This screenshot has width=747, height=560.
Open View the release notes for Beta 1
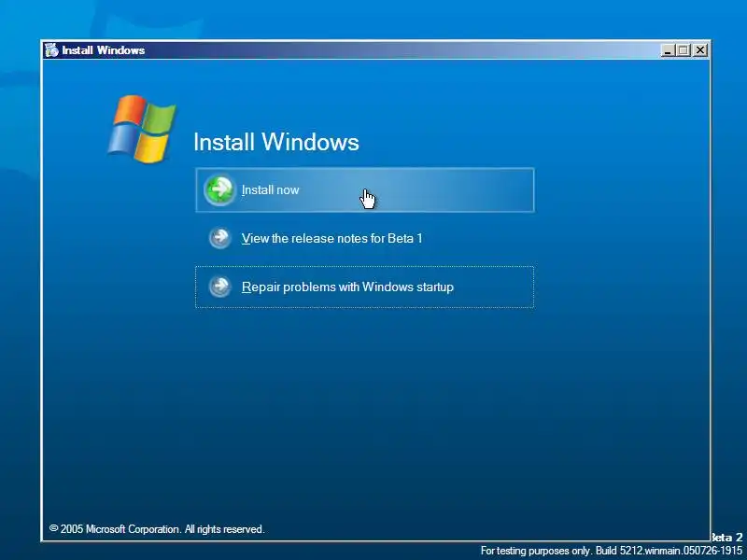tap(365, 238)
